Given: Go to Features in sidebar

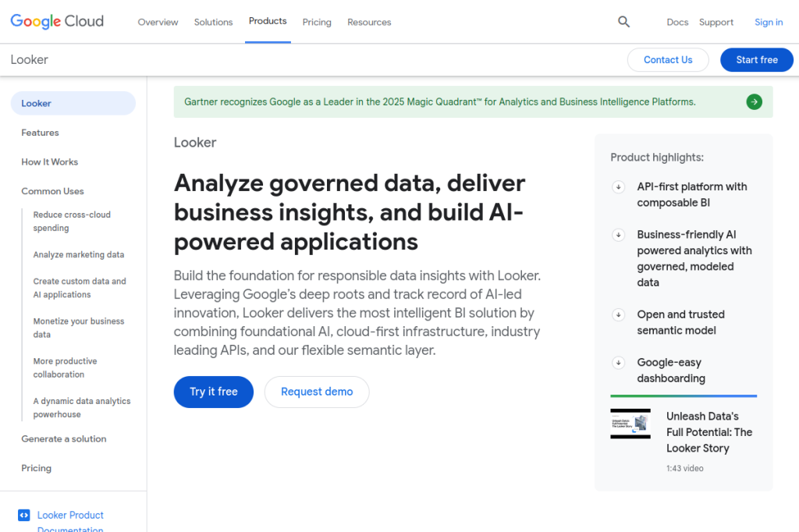Looking at the screenshot, I should 41,133.
